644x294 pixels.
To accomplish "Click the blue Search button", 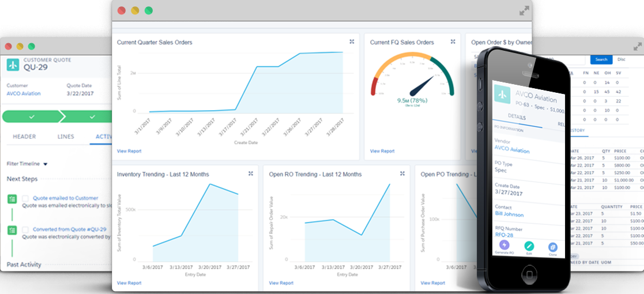I will (601, 59).
